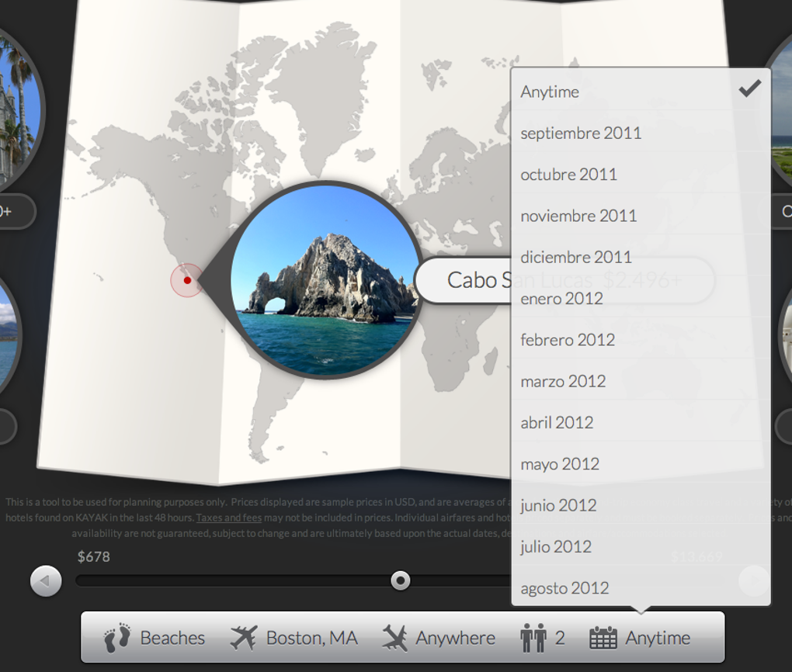Toggle the Anytime date dropdown in toolbar

[x=640, y=638]
